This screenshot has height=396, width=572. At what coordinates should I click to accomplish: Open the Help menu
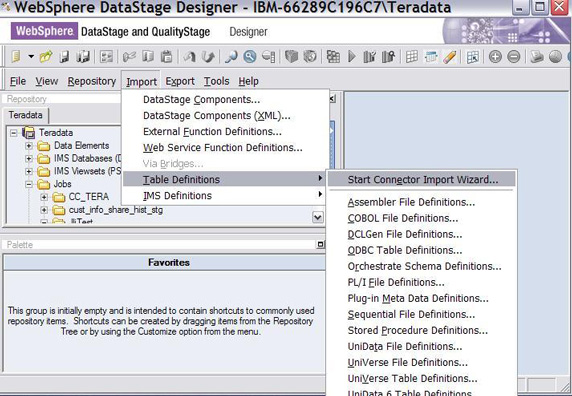click(x=248, y=81)
